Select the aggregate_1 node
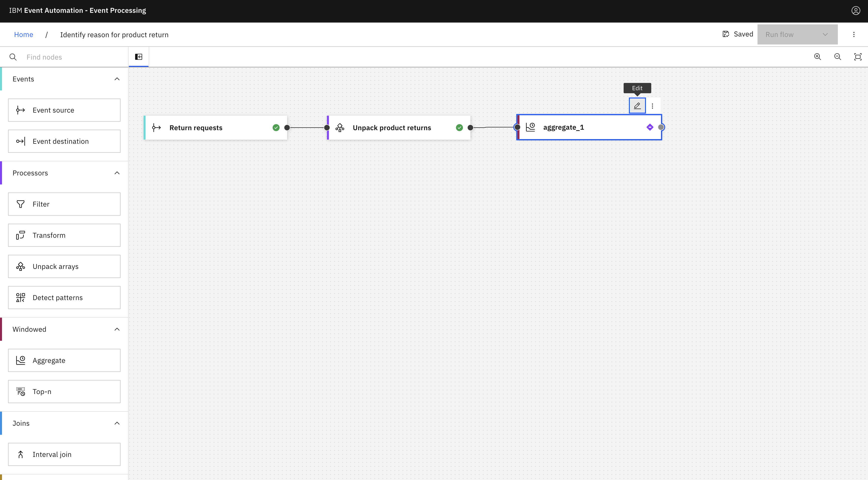The image size is (868, 480). point(589,127)
